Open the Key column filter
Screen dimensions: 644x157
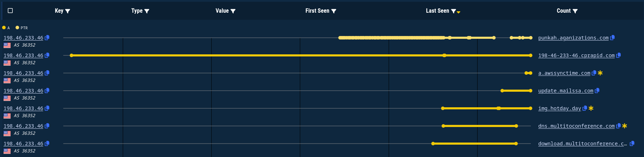click(68, 11)
